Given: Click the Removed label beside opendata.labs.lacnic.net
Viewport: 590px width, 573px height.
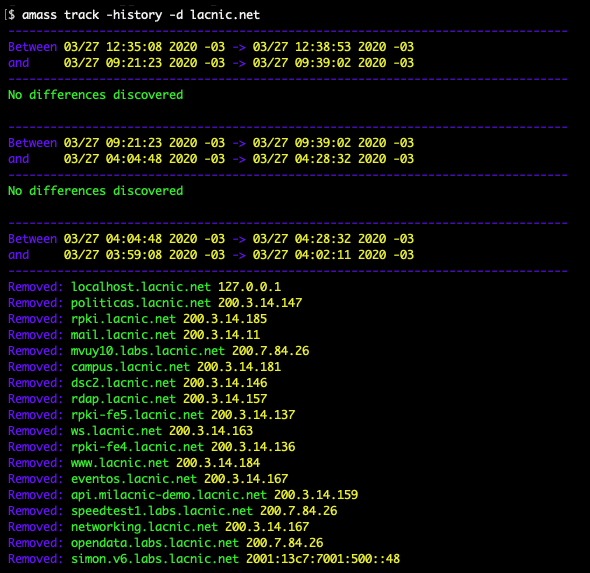Looking at the screenshot, I should [x=36, y=543].
